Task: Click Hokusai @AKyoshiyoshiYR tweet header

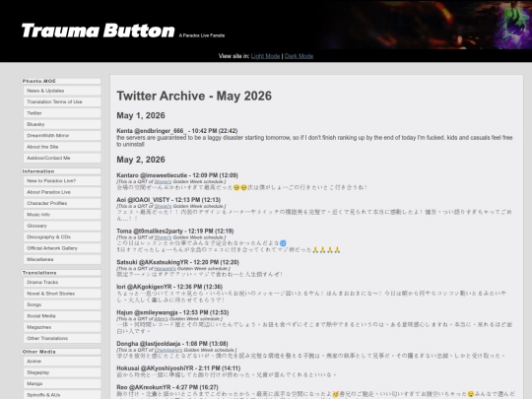Action: point(178,368)
